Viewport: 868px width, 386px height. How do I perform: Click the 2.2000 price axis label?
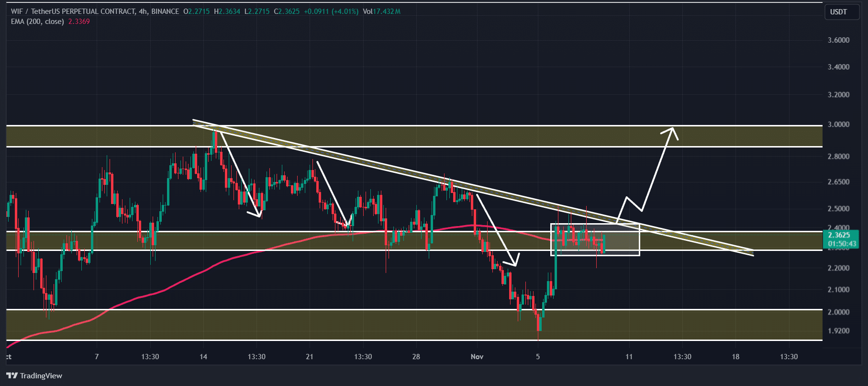click(838, 268)
